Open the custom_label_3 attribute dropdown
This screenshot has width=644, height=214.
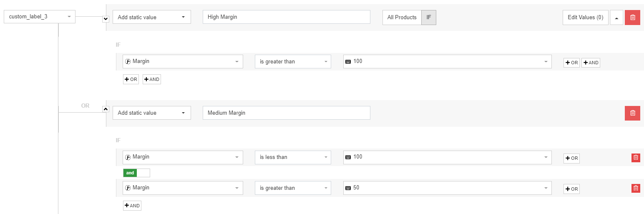[40, 17]
